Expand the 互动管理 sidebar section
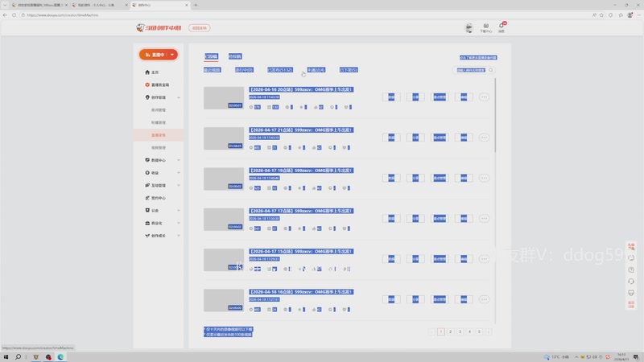Image resolution: width=644 pixels, height=362 pixels. tap(179, 186)
